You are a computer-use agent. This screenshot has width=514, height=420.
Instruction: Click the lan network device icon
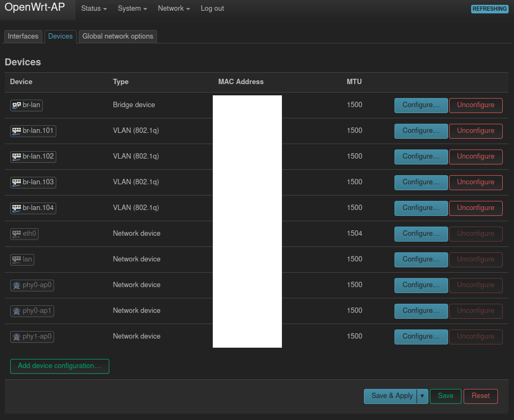pos(17,259)
